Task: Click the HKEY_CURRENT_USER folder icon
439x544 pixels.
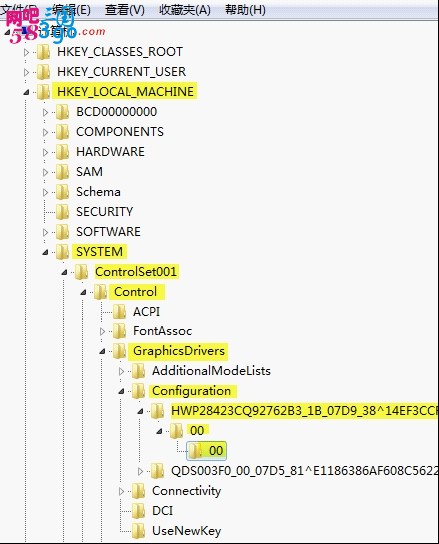Action: point(43,72)
